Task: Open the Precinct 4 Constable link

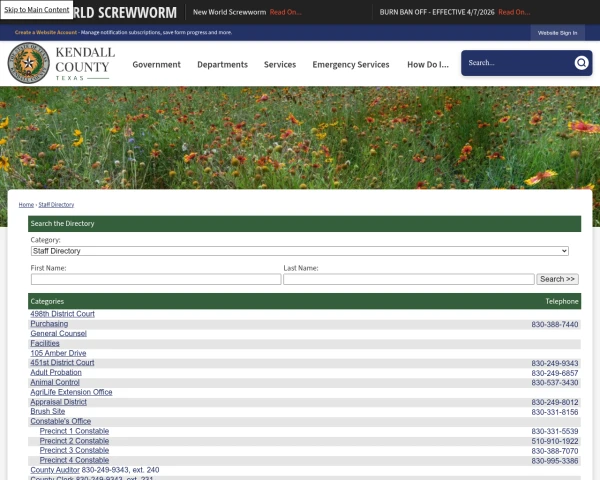Action: point(74,460)
